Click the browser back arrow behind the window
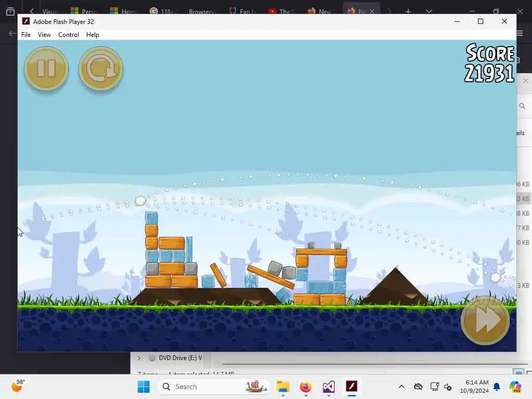The height and width of the screenshot is (399, 532). coord(12,33)
